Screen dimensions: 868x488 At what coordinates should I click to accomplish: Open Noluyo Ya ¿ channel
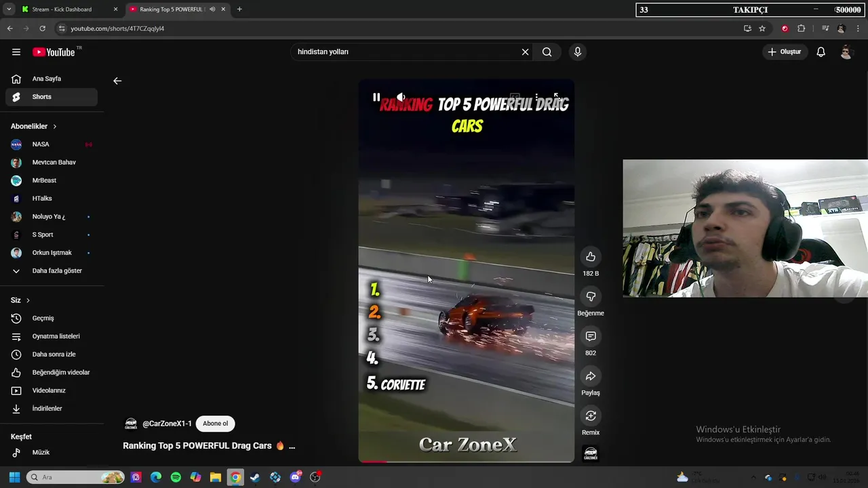[x=52, y=217]
